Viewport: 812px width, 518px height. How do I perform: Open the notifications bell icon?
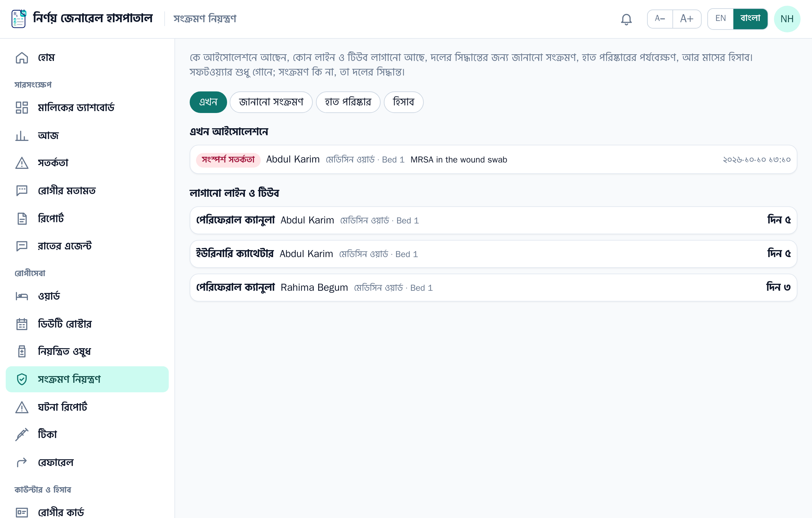point(626,19)
